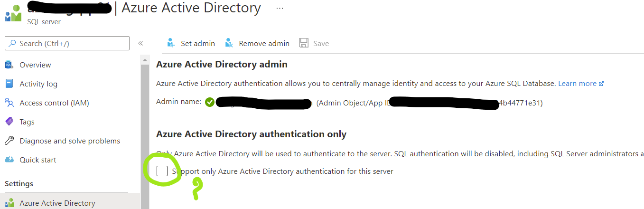Click the Remove admin person icon
This screenshot has width=644, height=209.
click(x=229, y=43)
